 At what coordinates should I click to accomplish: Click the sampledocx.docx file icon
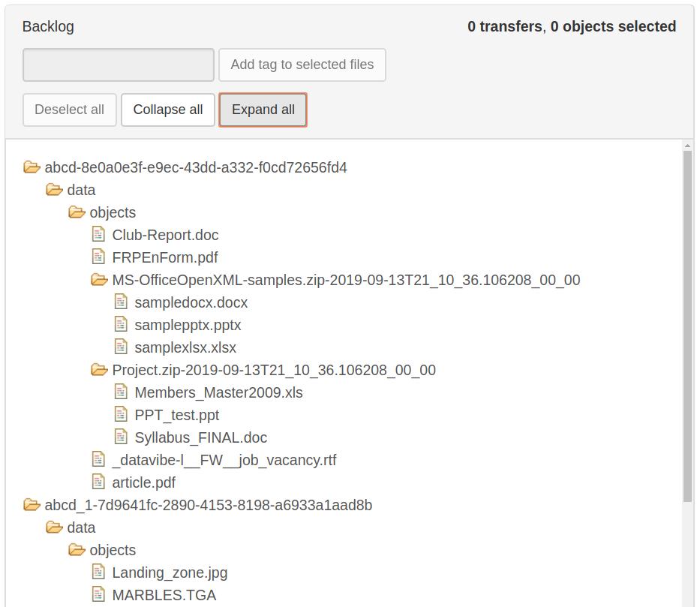(x=121, y=302)
